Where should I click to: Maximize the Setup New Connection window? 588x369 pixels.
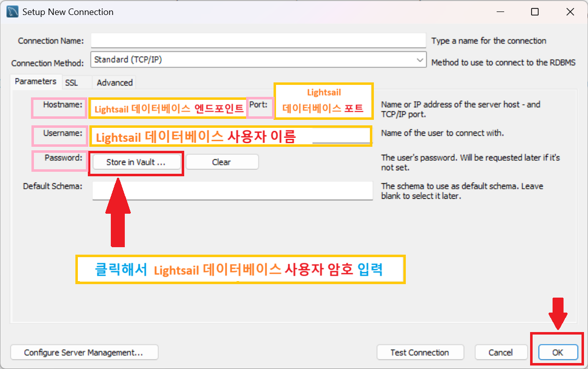tap(535, 12)
